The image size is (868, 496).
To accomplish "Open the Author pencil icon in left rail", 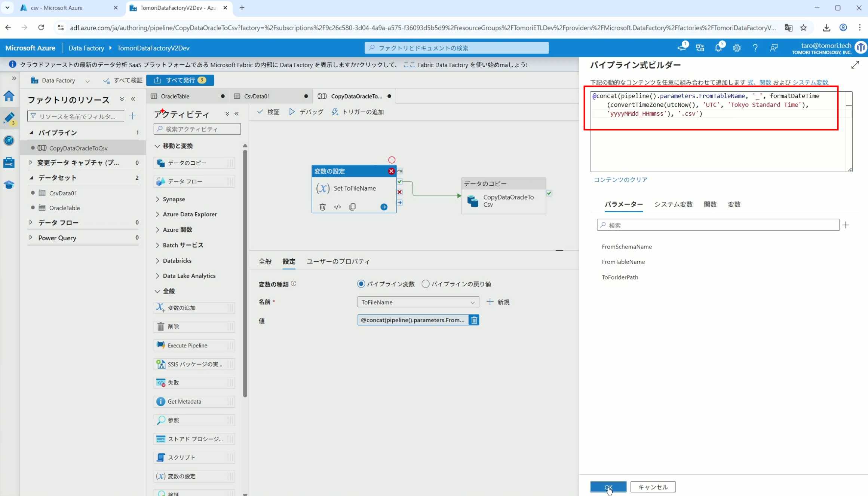I will tap(9, 118).
